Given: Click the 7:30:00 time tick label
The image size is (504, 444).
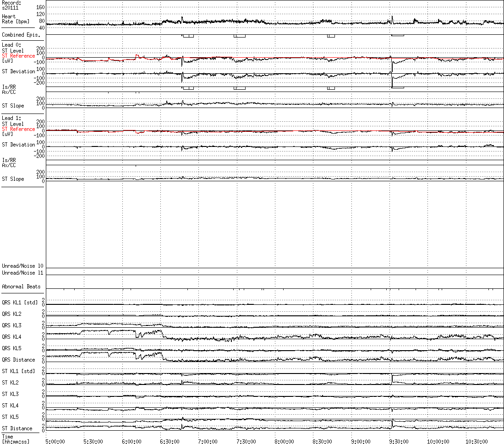Looking at the screenshot, I should click(246, 441).
